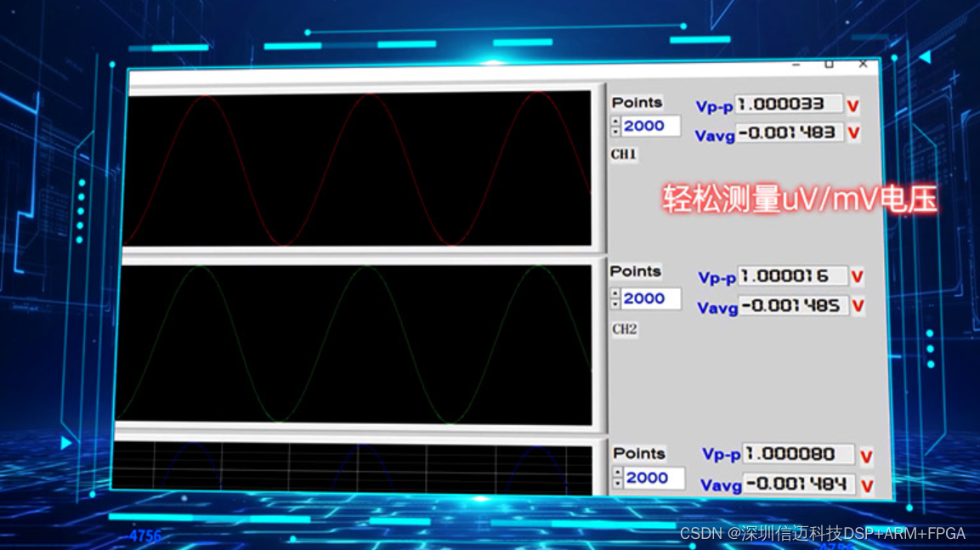Click the CH1 Points field showing 2000
The image size is (980, 550).
point(650,127)
